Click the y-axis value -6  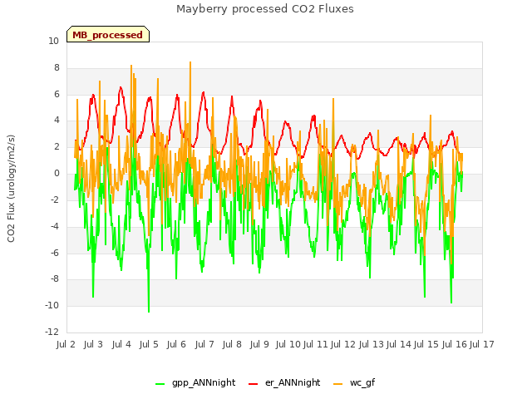(55, 253)
